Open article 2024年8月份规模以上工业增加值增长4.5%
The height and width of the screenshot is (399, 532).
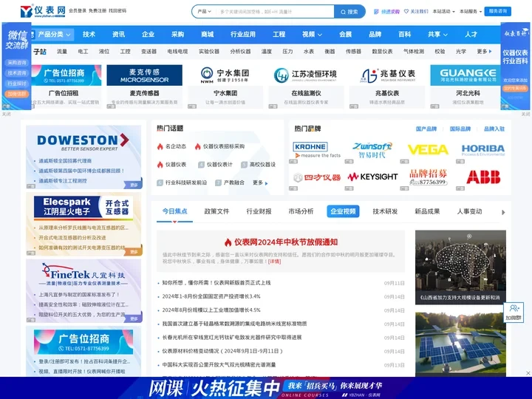click(211, 310)
